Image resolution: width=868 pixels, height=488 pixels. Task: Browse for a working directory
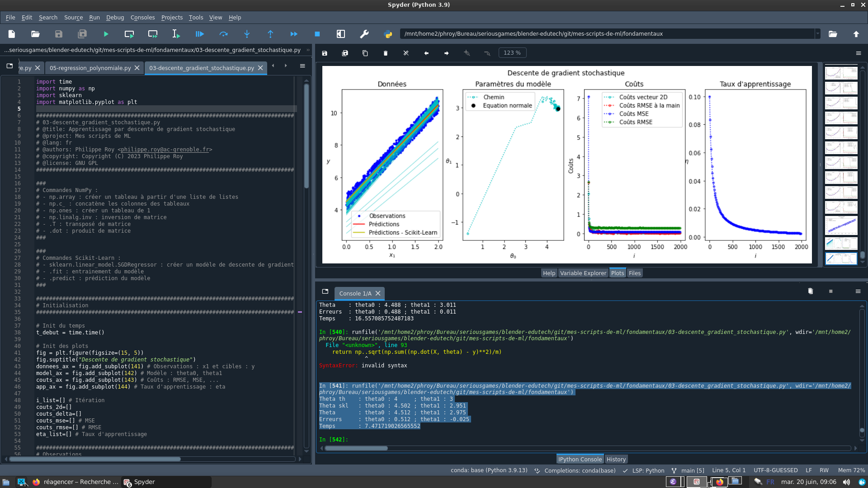click(x=833, y=34)
